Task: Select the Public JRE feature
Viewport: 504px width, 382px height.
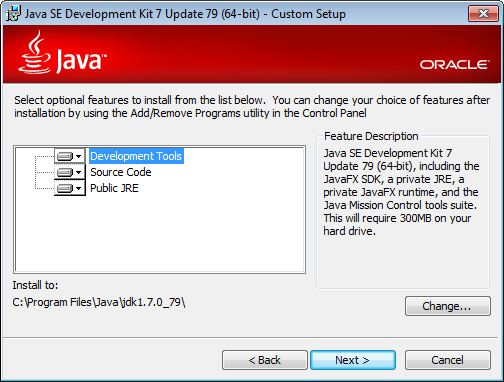Action: pyautogui.click(x=114, y=188)
